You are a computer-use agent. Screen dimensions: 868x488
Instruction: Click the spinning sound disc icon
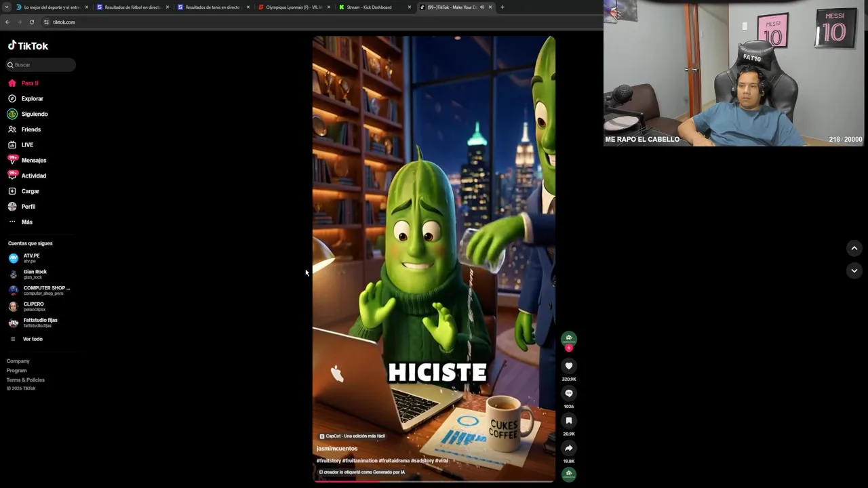tap(569, 474)
